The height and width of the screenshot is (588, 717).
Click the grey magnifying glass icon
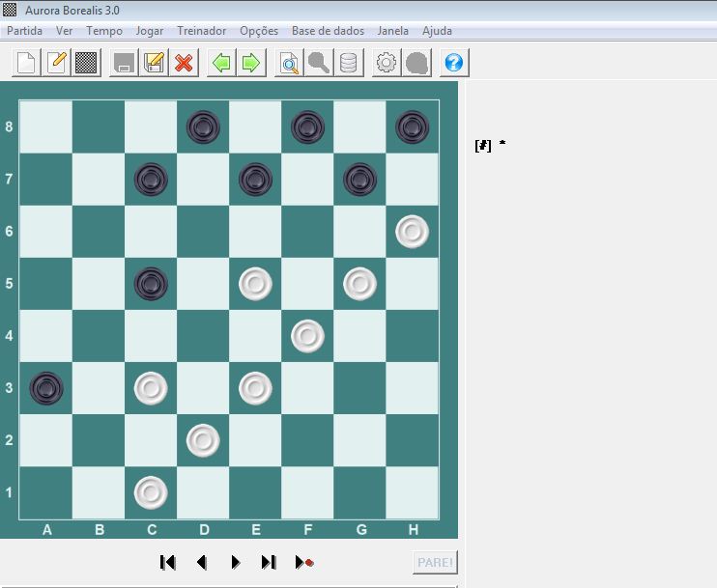point(319,63)
